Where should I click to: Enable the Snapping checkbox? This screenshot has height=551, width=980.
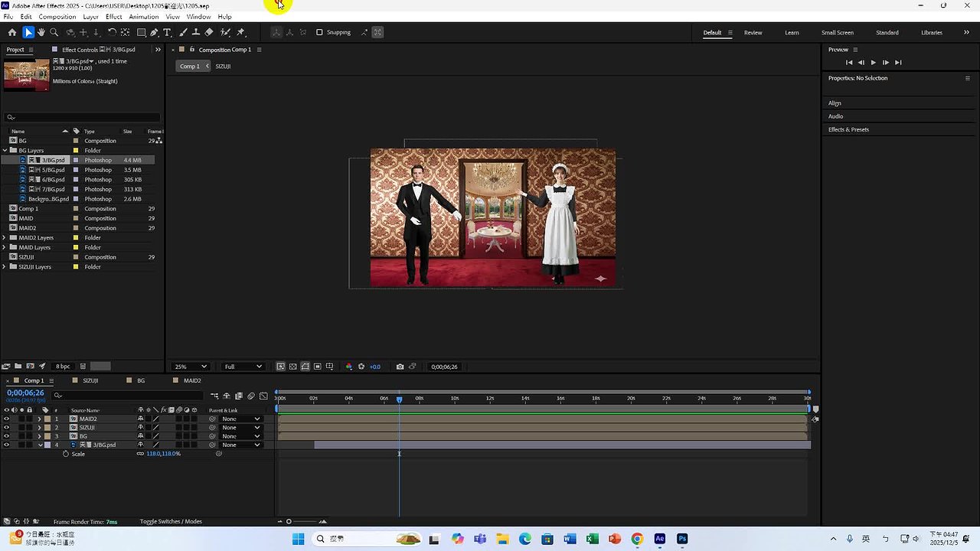[x=319, y=32]
